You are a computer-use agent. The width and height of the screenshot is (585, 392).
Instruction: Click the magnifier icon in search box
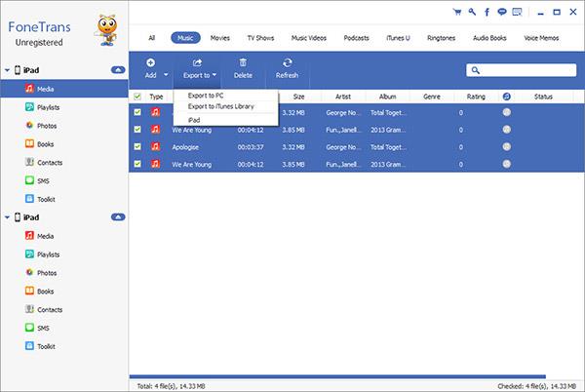[x=476, y=70]
